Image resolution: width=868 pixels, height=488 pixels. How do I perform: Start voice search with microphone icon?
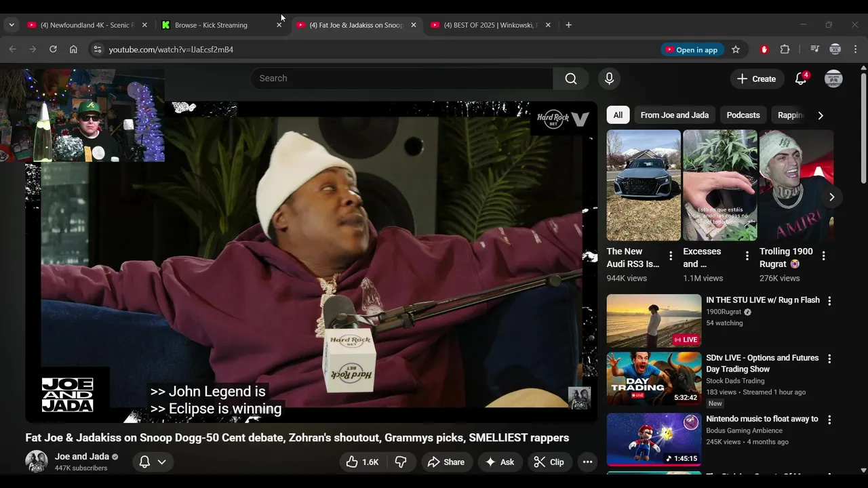coord(609,79)
